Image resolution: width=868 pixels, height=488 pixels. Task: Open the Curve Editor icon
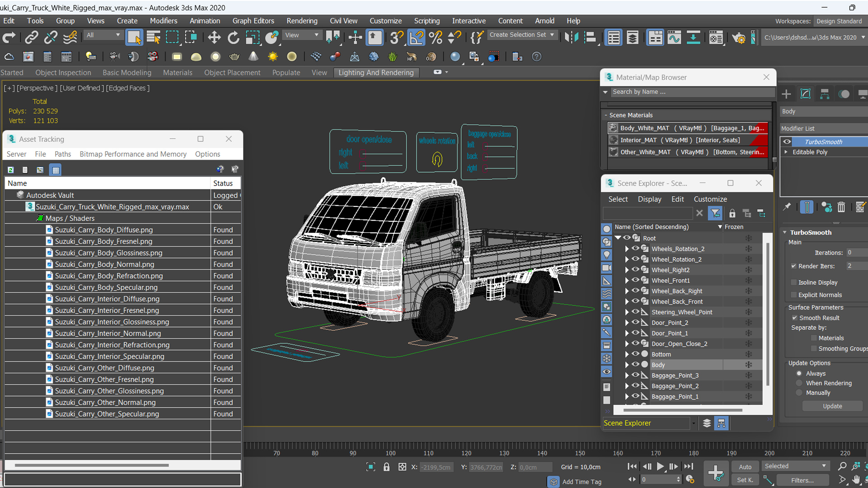(674, 38)
